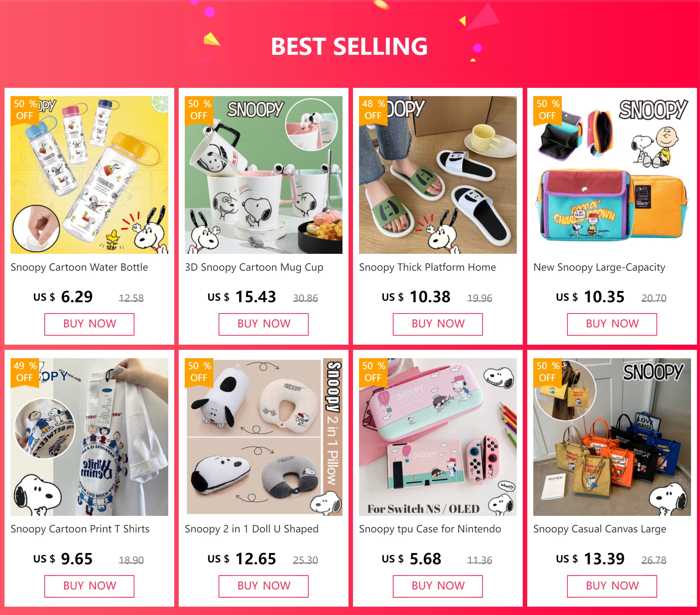700x615 pixels.
Task: Buy the canvas bag priced 13.39
Action: click(x=612, y=586)
